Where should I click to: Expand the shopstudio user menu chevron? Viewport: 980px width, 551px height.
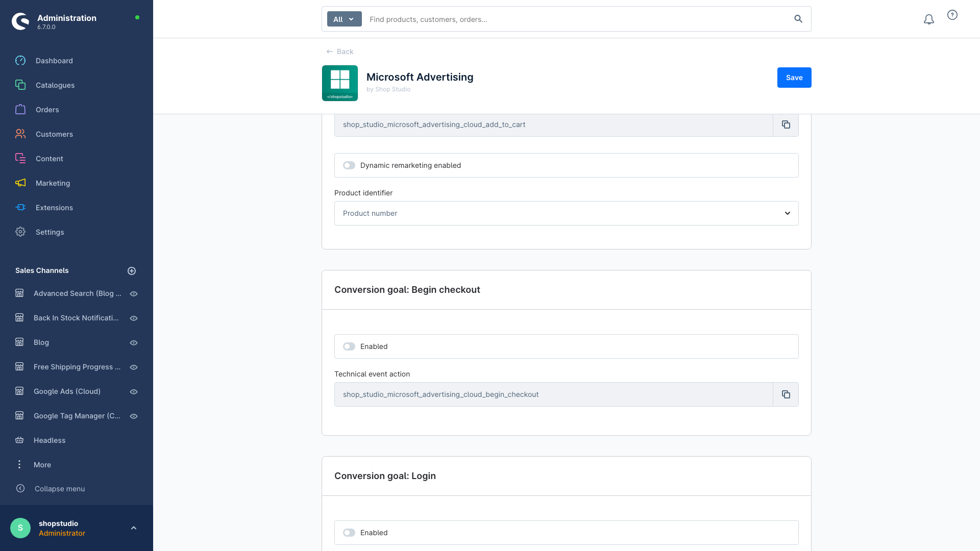click(134, 528)
